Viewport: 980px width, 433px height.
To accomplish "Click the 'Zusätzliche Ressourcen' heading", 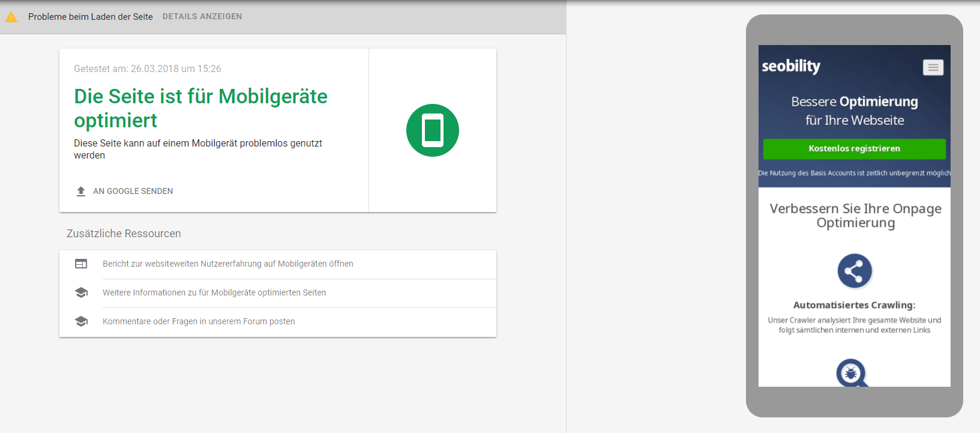I will (x=124, y=234).
